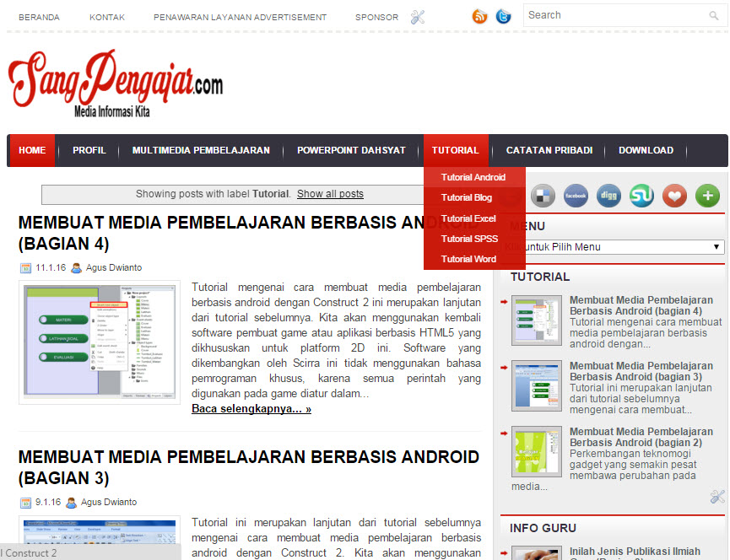
Task: Open the 'Show all posts' link
Action: pyautogui.click(x=330, y=194)
